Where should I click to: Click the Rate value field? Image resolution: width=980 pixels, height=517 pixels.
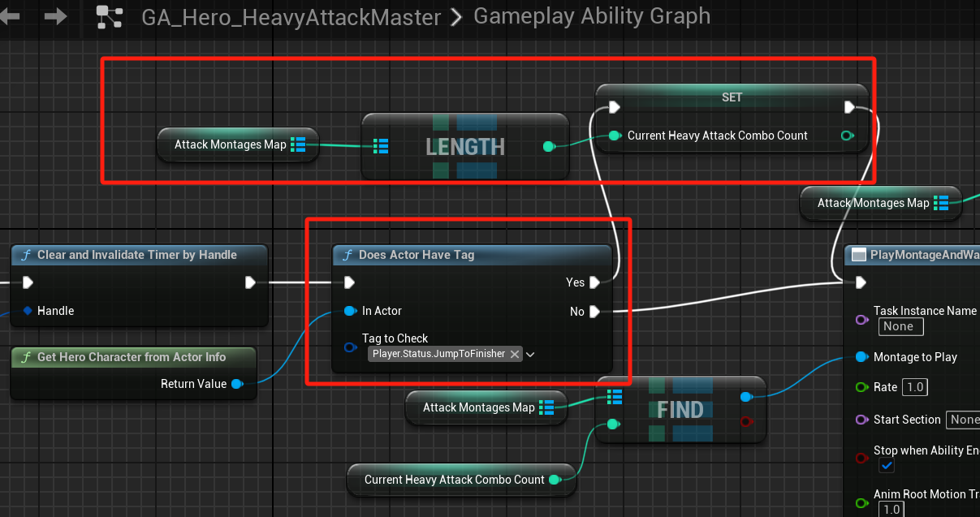click(916, 387)
